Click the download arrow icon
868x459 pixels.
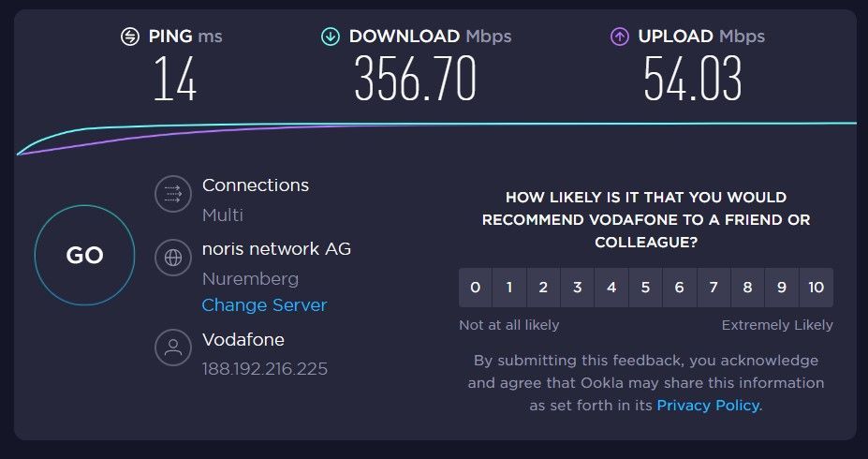click(330, 37)
